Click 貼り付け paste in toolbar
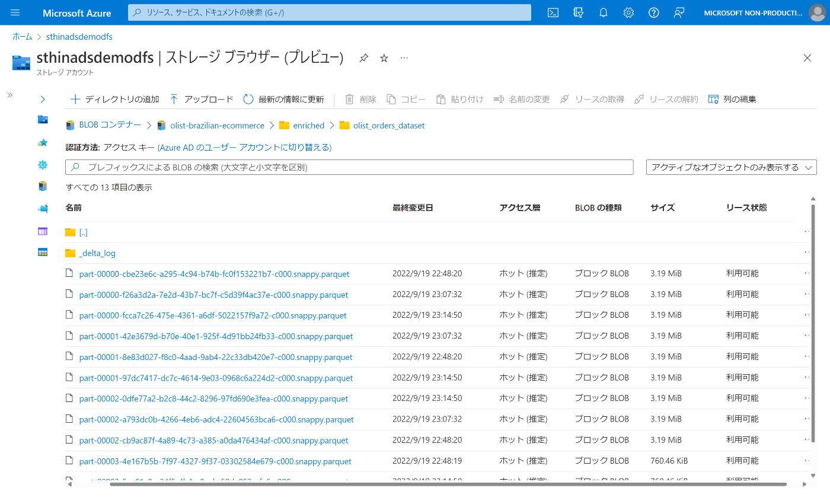 (459, 99)
